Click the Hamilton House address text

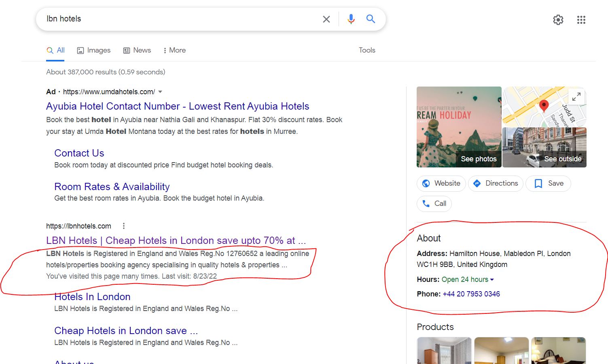coord(494,259)
